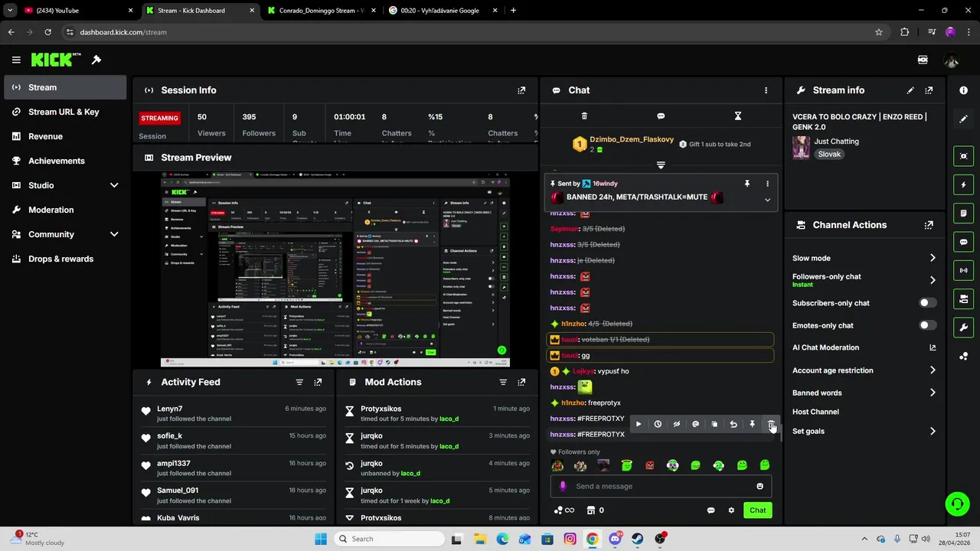Toggle the wrench stream-info widget in right sidebar
The height and width of the screenshot is (551, 980).
click(963, 328)
